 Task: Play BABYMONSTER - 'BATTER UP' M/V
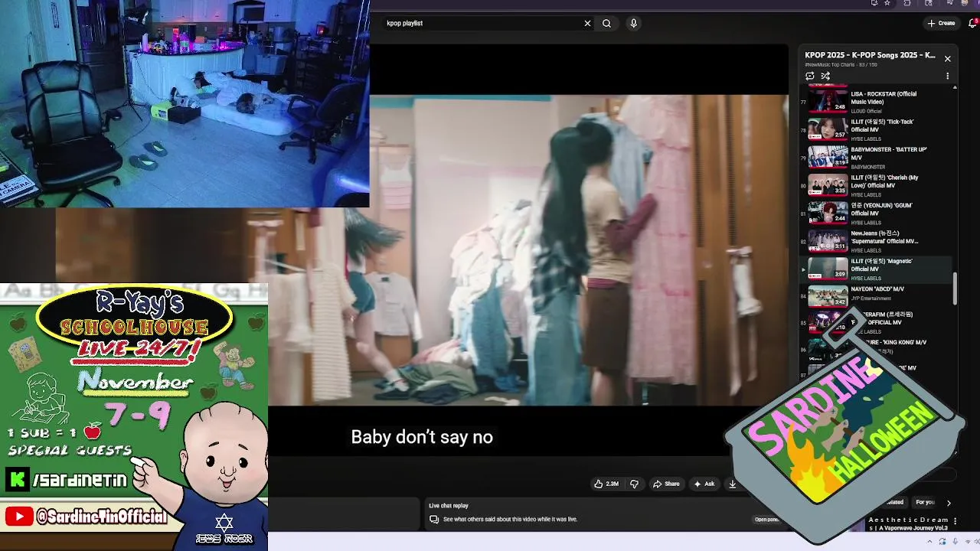[x=877, y=157]
